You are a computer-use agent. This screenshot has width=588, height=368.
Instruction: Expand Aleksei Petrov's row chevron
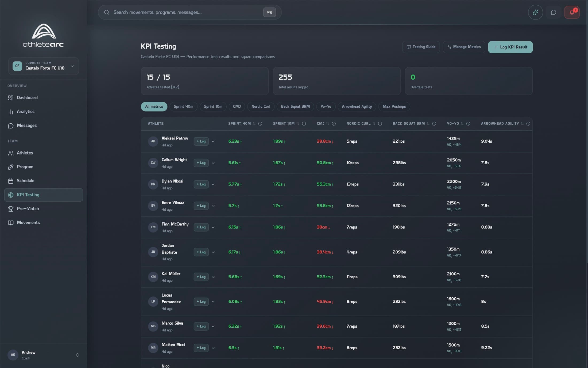213,141
